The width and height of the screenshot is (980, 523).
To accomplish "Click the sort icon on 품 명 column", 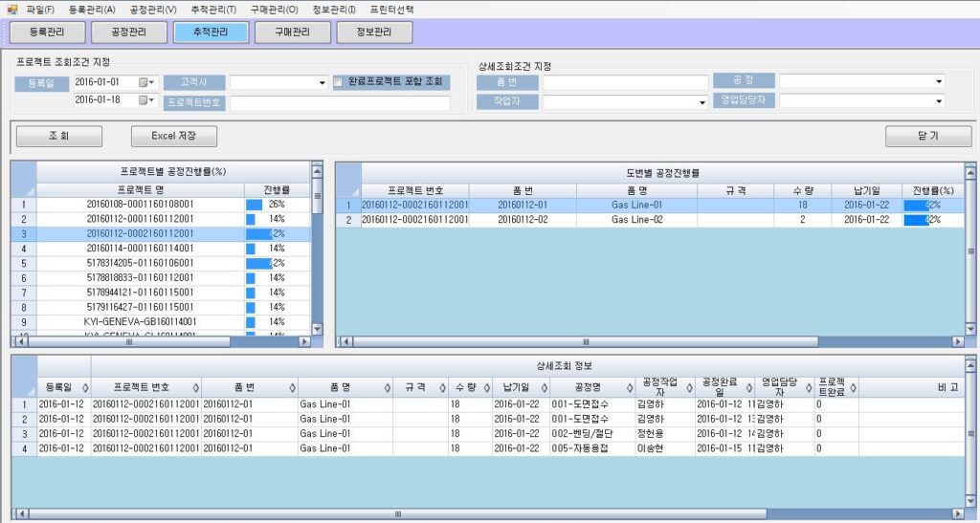I will [387, 387].
